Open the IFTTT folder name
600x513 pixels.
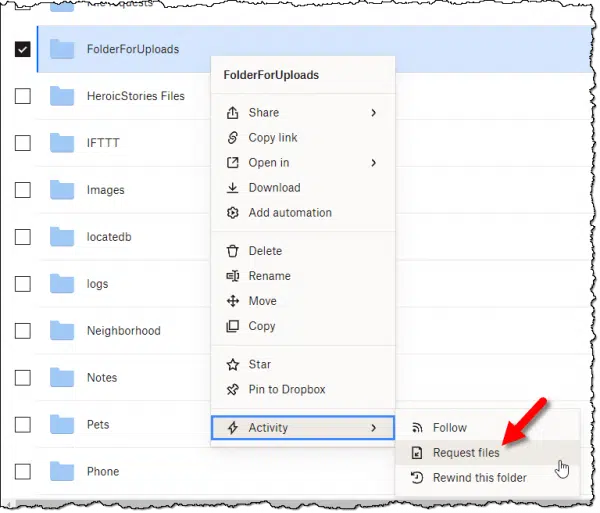coord(103,143)
